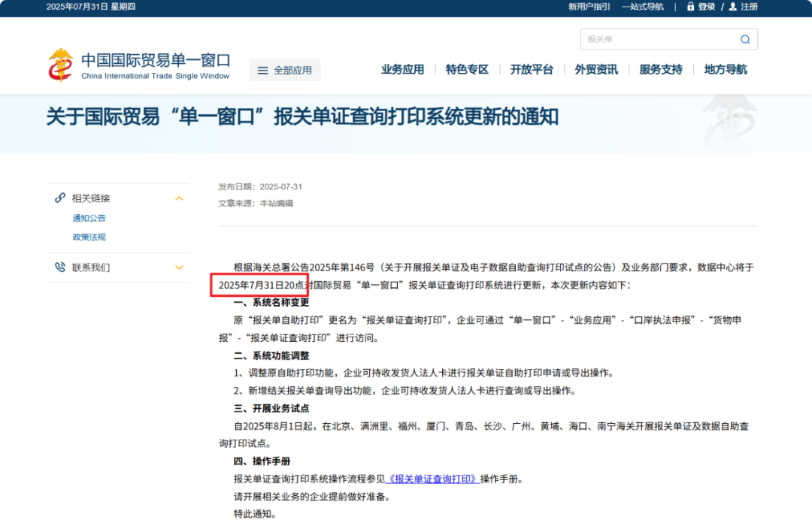The image size is (812, 529).
Task: Collapse the 相关链接 section
Action: point(179,198)
